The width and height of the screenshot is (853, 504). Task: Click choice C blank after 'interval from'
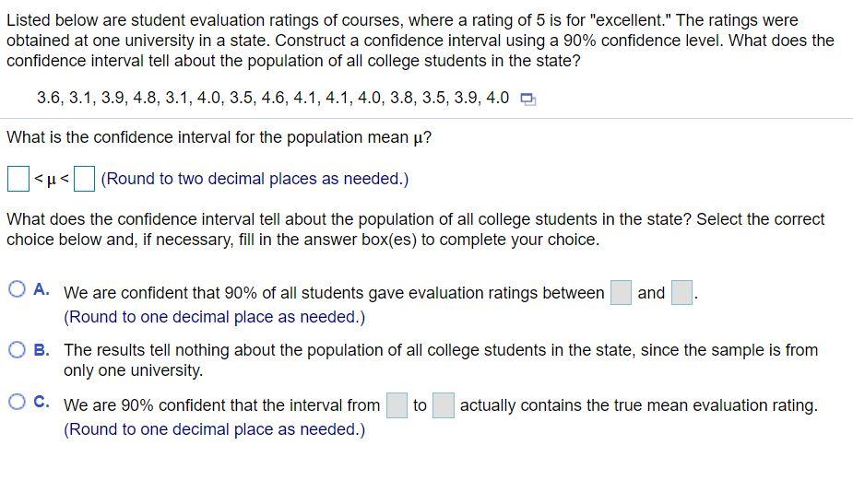397,405
